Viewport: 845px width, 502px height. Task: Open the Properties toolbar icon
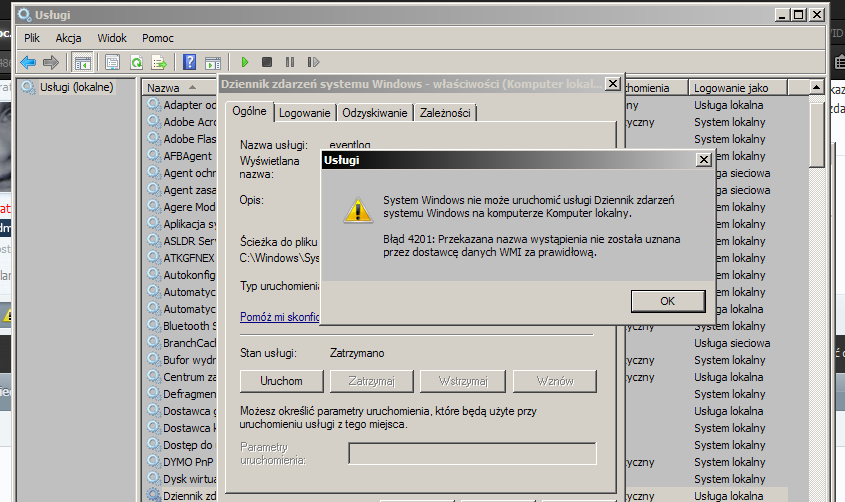click(x=113, y=62)
